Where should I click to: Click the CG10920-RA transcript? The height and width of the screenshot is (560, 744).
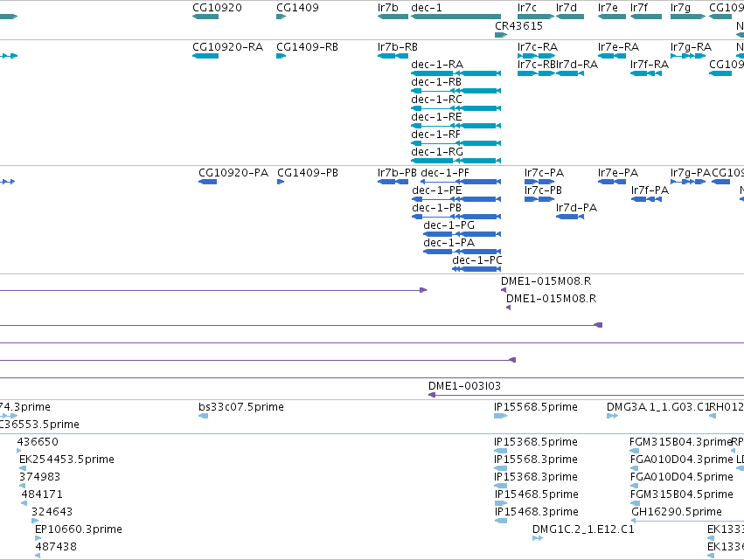click(205, 56)
